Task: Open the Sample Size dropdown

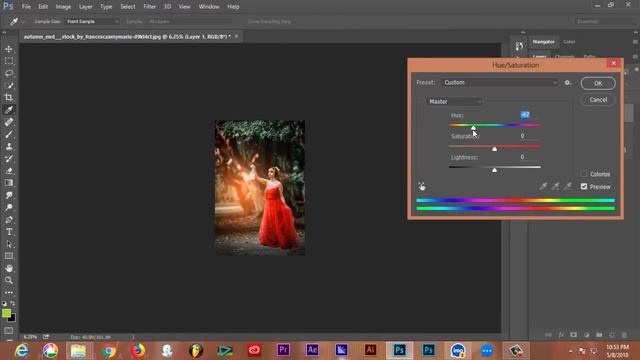Action: click(x=92, y=21)
